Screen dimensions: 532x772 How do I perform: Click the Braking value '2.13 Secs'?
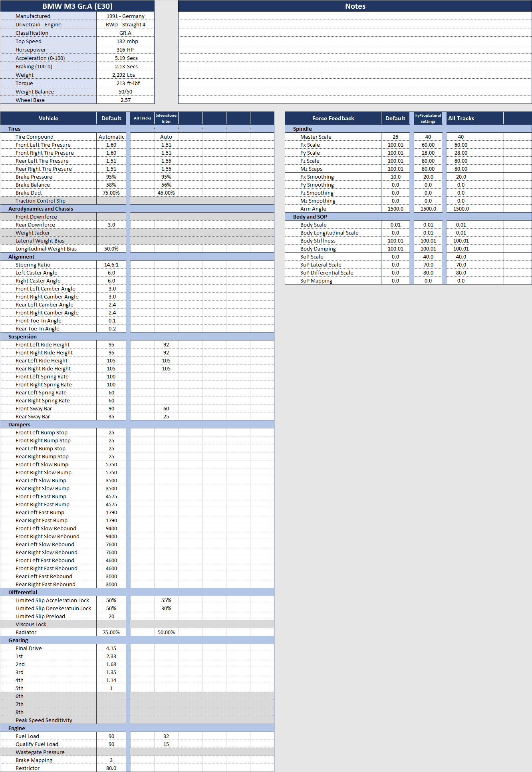[x=125, y=66]
